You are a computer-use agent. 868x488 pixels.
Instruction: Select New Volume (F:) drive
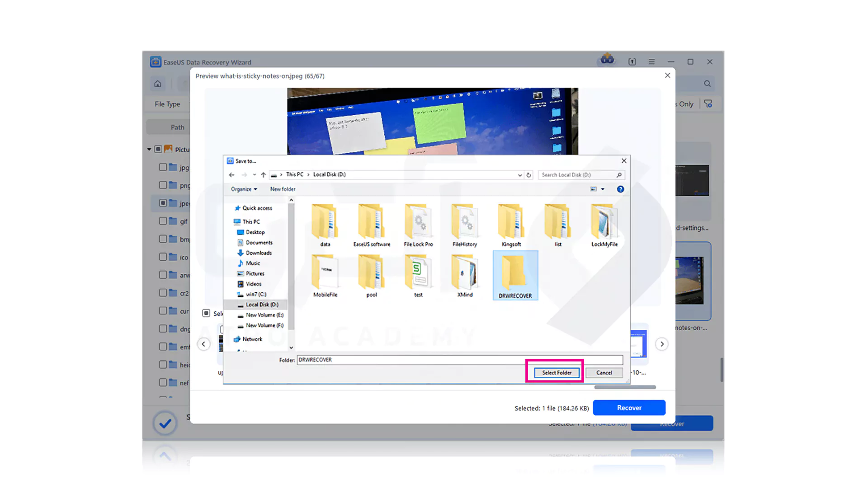click(260, 326)
